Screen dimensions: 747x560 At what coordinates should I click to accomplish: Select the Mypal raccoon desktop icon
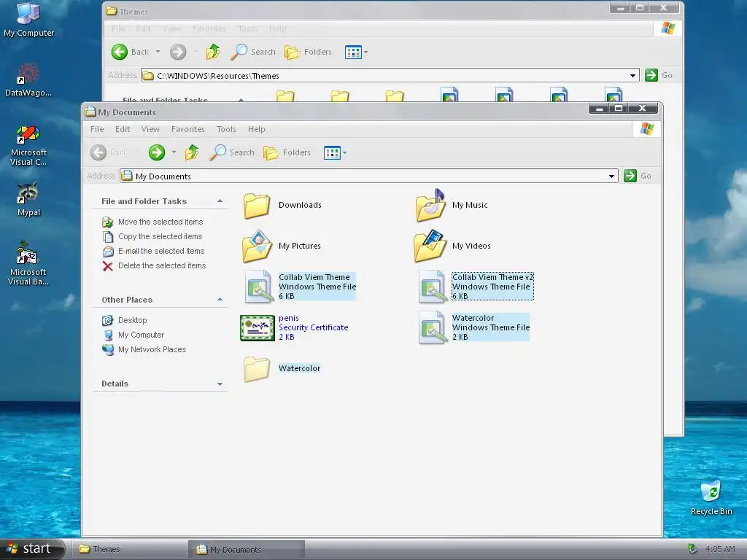(28, 200)
